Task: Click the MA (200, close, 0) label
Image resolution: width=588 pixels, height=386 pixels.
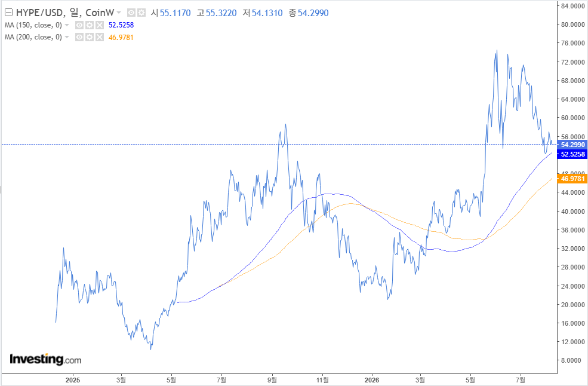Action: coord(33,37)
